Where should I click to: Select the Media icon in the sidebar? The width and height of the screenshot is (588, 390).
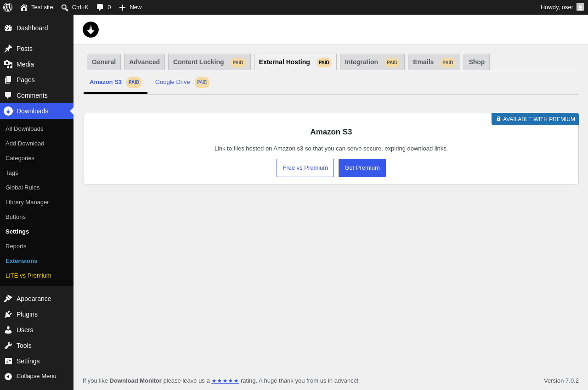(8, 64)
